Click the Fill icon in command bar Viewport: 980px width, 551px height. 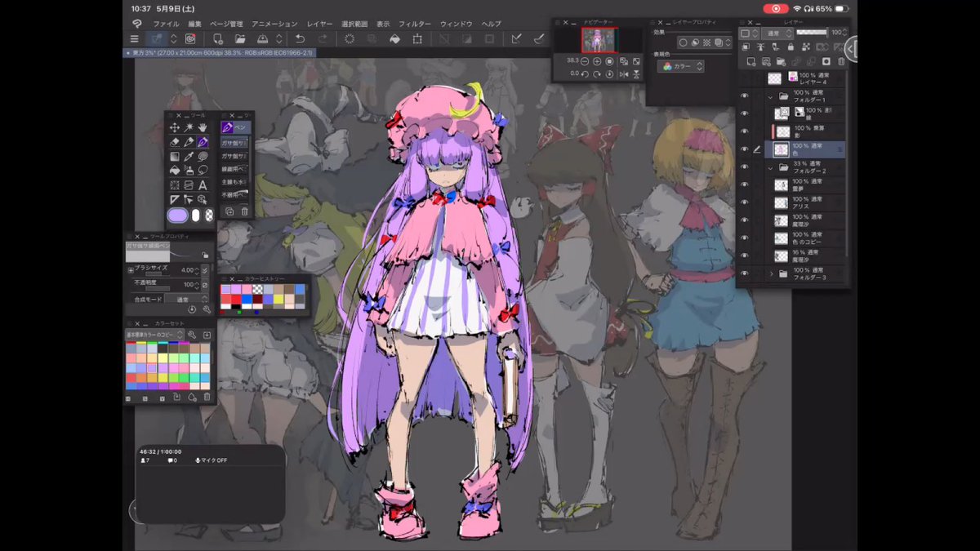[x=395, y=38]
